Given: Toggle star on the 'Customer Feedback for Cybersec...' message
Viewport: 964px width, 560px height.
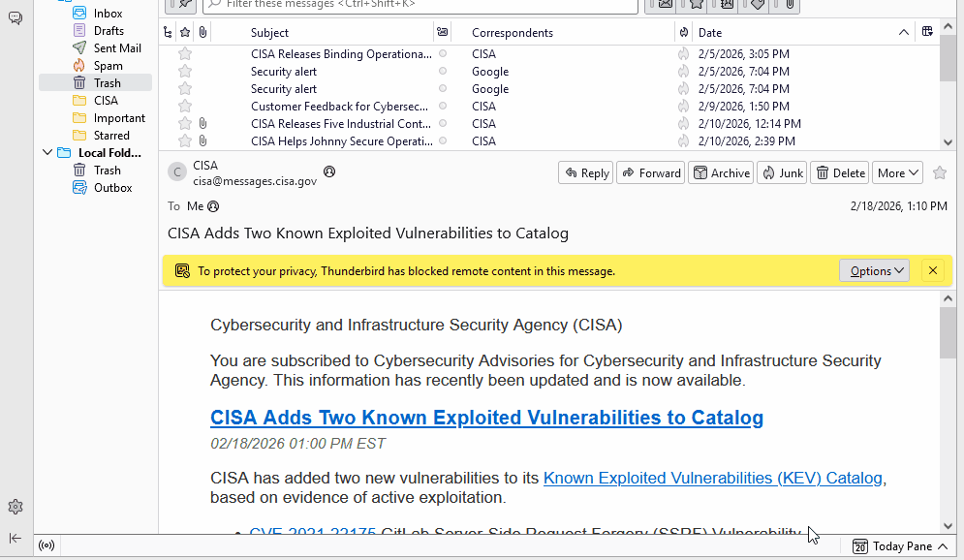Looking at the screenshot, I should click(x=185, y=107).
